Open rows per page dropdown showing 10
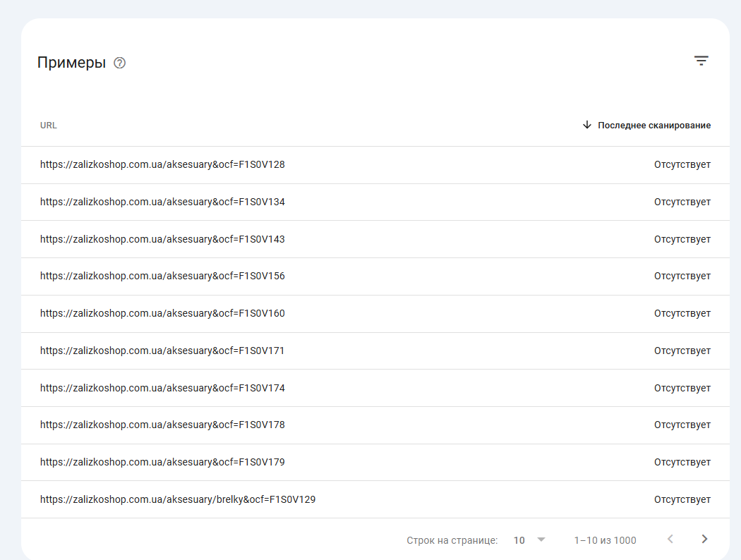741x560 pixels. (x=529, y=540)
